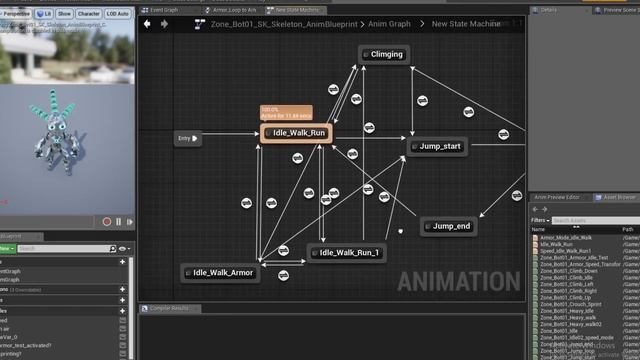
Task: Open the Lit view mode dropdown
Action: [44, 13]
